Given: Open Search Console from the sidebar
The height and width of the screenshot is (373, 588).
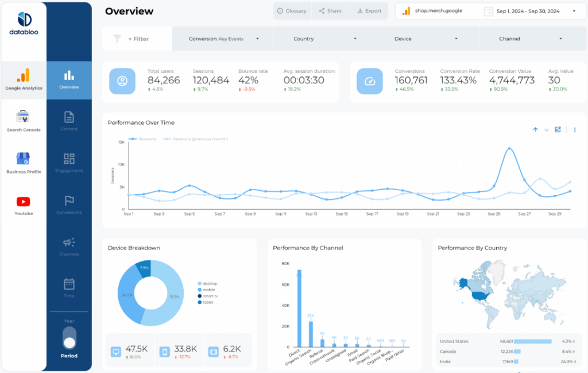Looking at the screenshot, I should (24, 120).
